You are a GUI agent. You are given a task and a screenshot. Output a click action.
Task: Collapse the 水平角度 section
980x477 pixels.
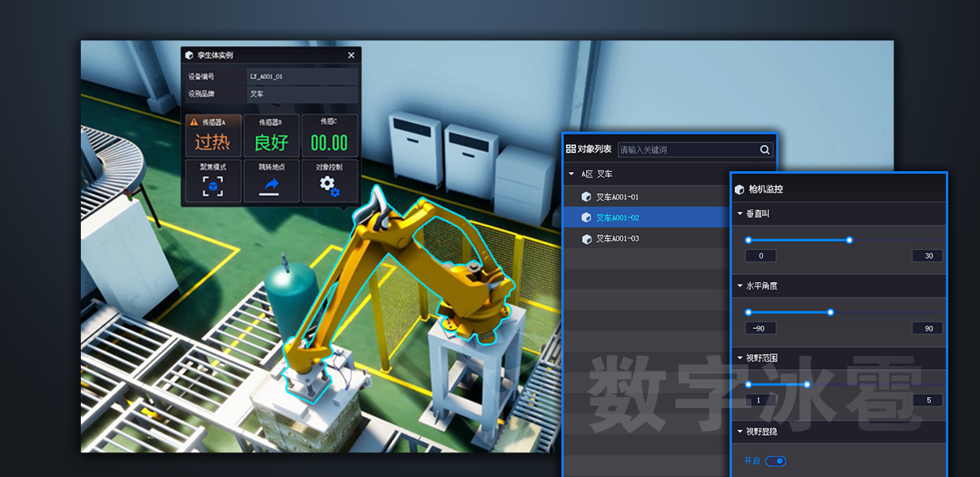point(740,286)
